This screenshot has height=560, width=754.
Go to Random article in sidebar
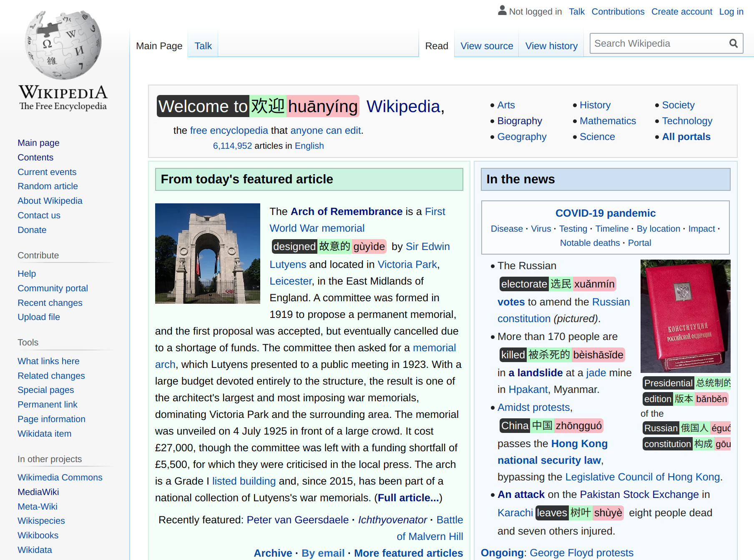[x=48, y=186]
